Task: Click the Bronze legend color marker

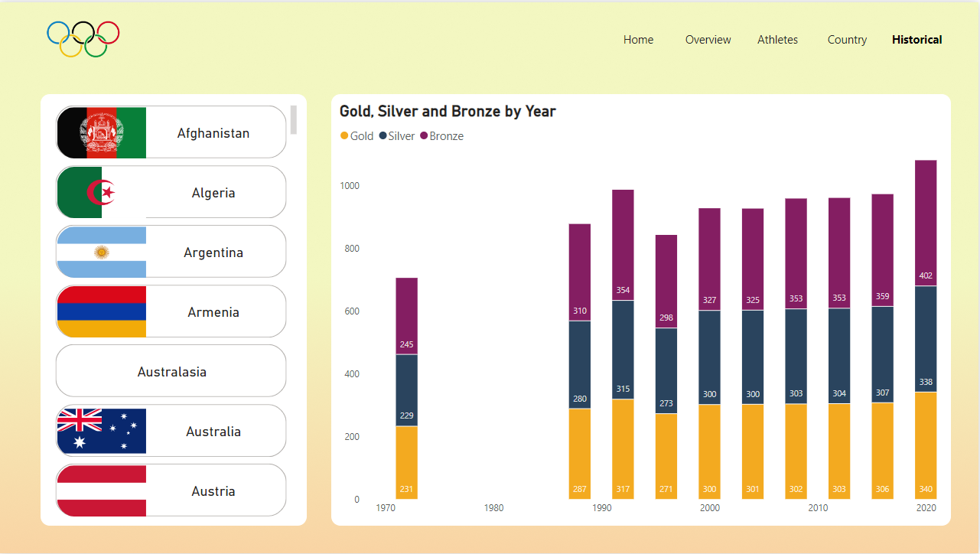Action: coord(424,136)
